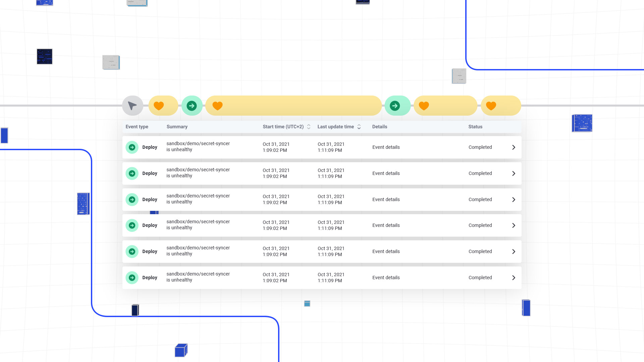
Task: Click the heart icon after second deploy marker
Action: click(x=424, y=106)
